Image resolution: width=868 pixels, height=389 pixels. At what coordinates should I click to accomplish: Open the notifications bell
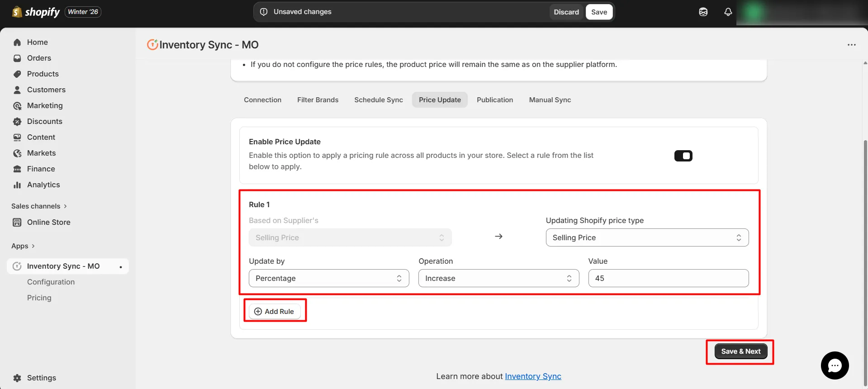728,12
